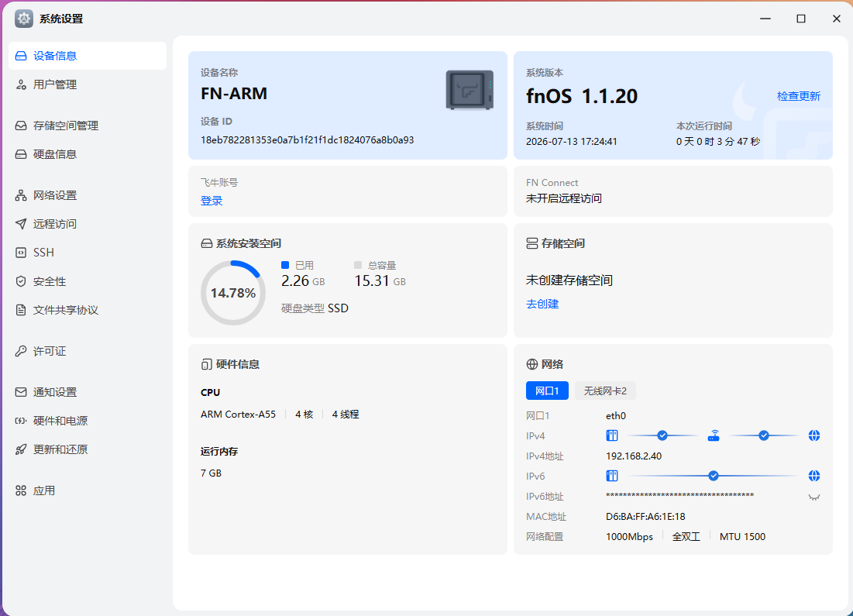Screen dimensions: 853x616
Task: Go to 文件共享协议 page
Action: pos(88,310)
